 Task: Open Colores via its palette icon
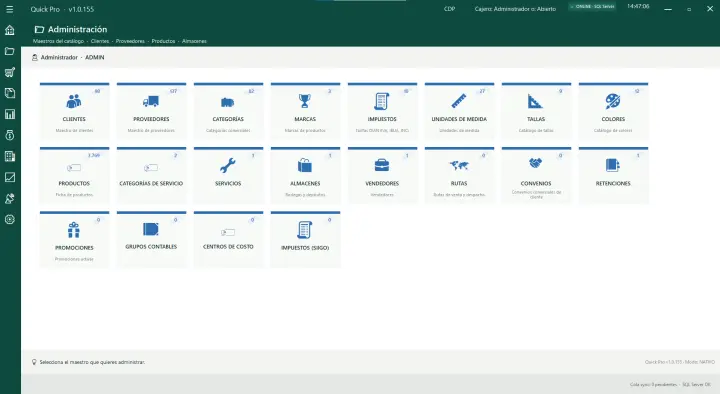(x=613, y=101)
